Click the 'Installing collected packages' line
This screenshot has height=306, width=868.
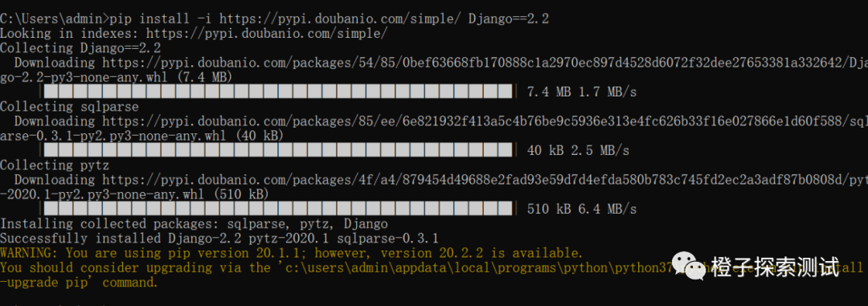click(194, 224)
